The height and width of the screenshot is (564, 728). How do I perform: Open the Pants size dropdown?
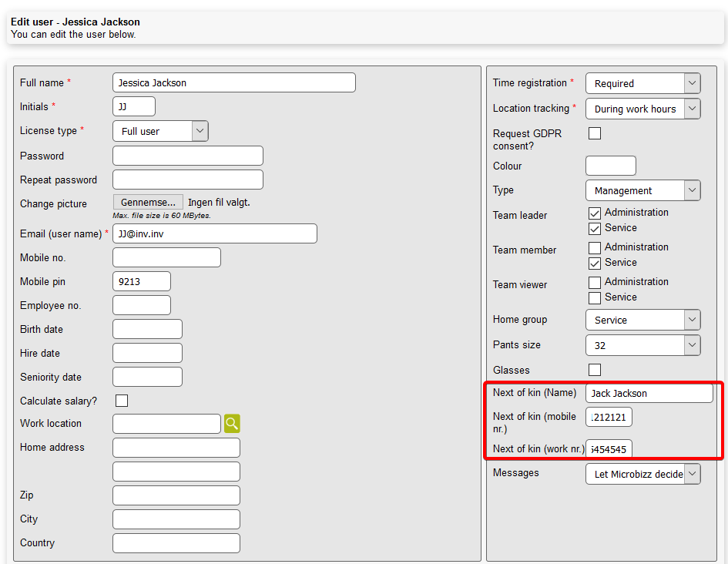point(642,345)
